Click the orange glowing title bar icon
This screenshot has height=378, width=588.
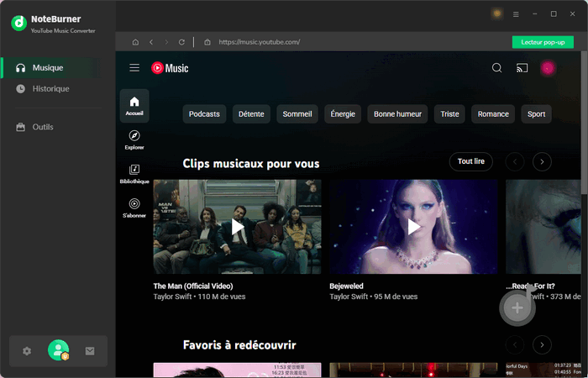pyautogui.click(x=497, y=14)
